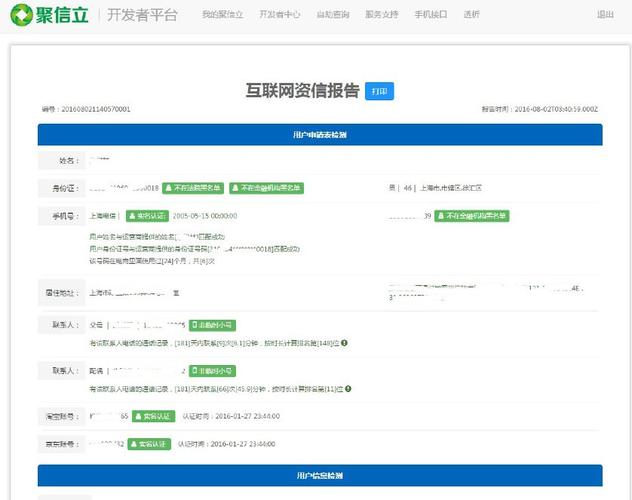
Task: Click the 淘宝 认证时间 2016-01-27 23:44:00 text
Action: pyautogui.click(x=231, y=416)
